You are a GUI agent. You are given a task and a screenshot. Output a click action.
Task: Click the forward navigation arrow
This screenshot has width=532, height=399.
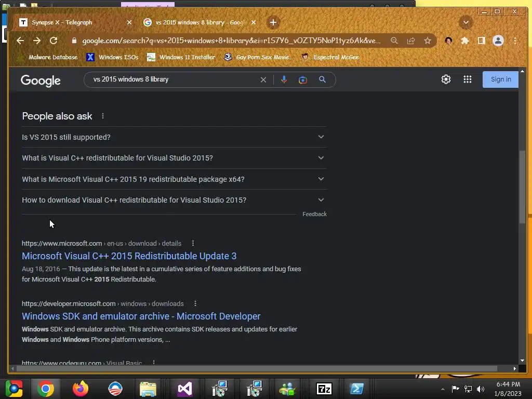(37, 41)
